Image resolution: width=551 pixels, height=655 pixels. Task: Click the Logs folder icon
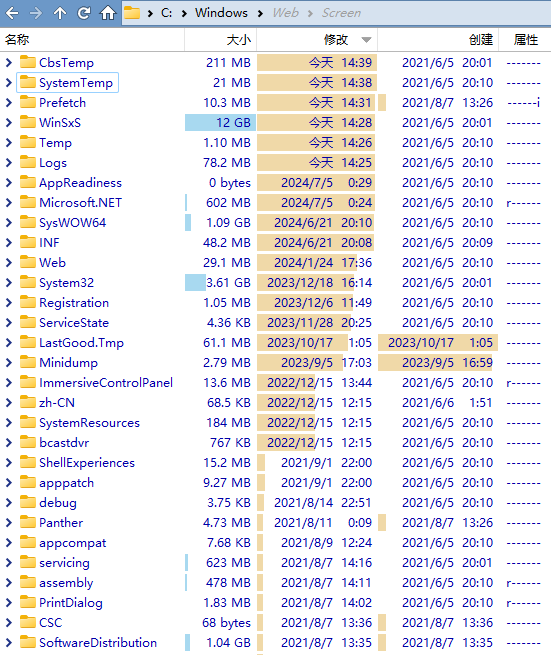(28, 162)
